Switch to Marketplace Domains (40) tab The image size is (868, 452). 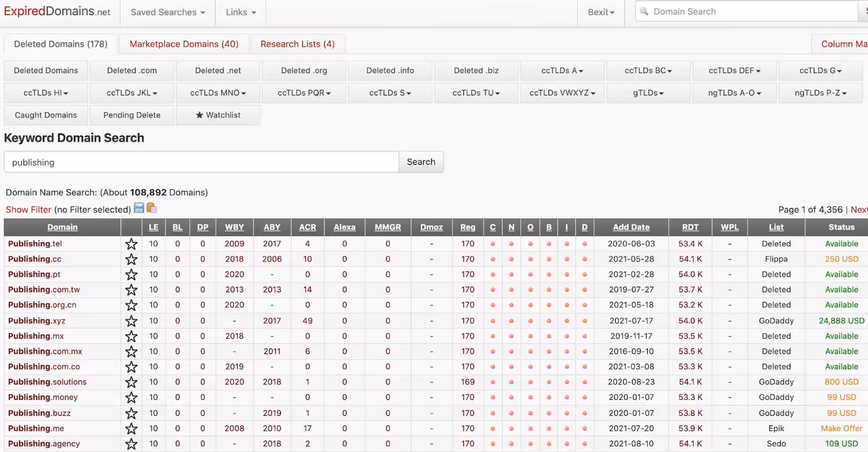[x=184, y=44]
